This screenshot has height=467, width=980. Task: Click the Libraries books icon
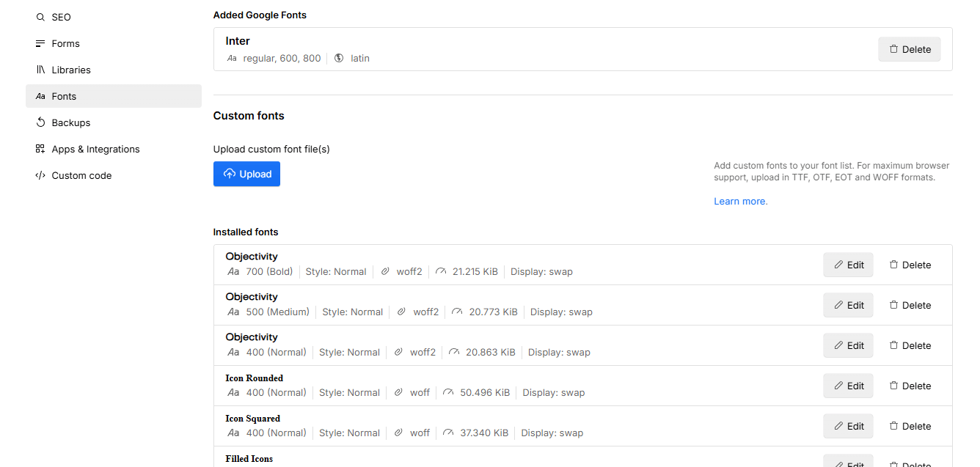pyautogui.click(x=40, y=70)
